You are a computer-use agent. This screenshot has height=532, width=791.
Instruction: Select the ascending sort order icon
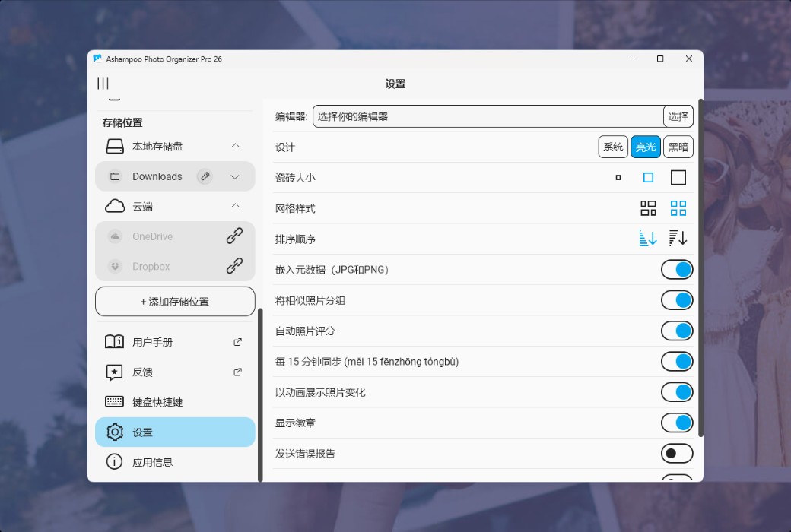[x=647, y=238]
